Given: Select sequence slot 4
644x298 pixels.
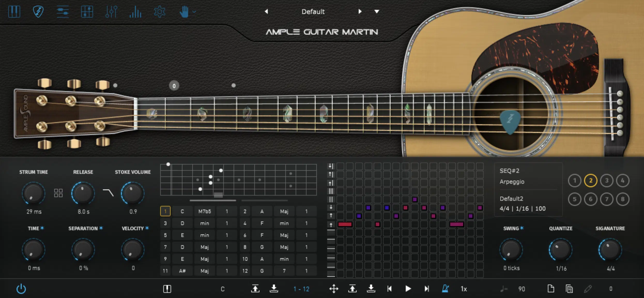Looking at the screenshot, I should (x=623, y=181).
